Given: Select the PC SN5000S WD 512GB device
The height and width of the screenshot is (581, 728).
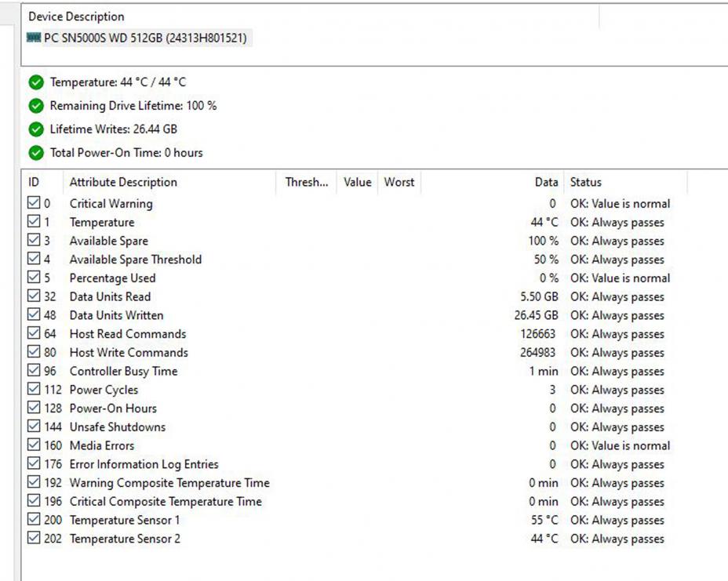Looking at the screenshot, I should 147,38.
